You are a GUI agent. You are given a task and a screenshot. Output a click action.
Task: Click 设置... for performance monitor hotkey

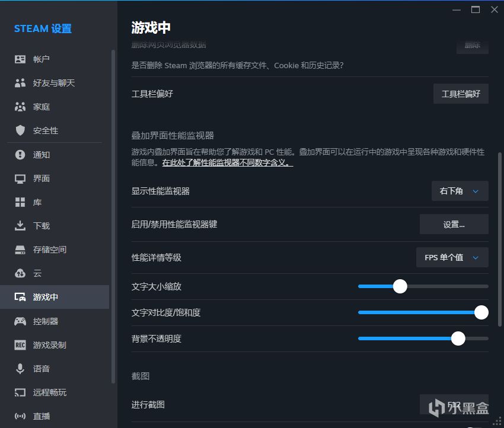point(454,224)
